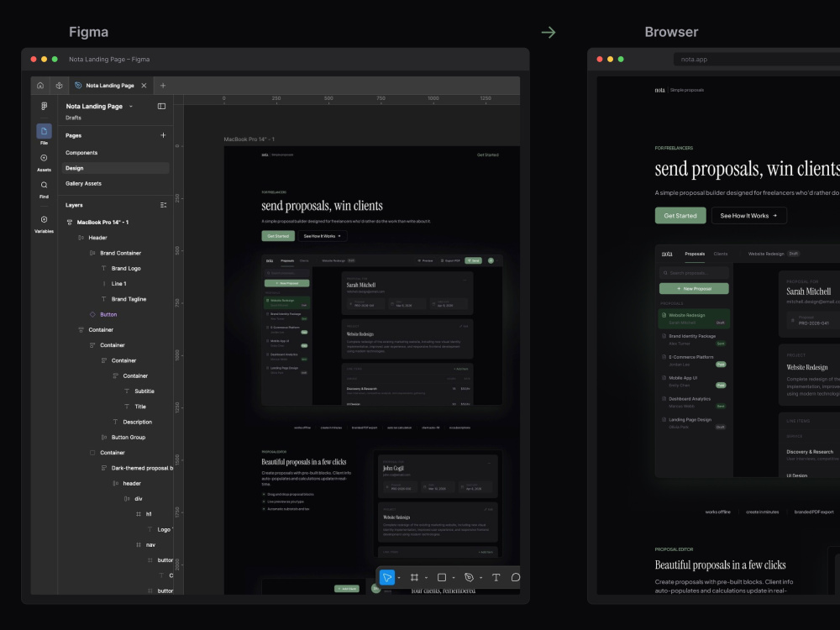This screenshot has width=840, height=630.
Task: Click See How It Works in Figma canvas
Action: 323,236
